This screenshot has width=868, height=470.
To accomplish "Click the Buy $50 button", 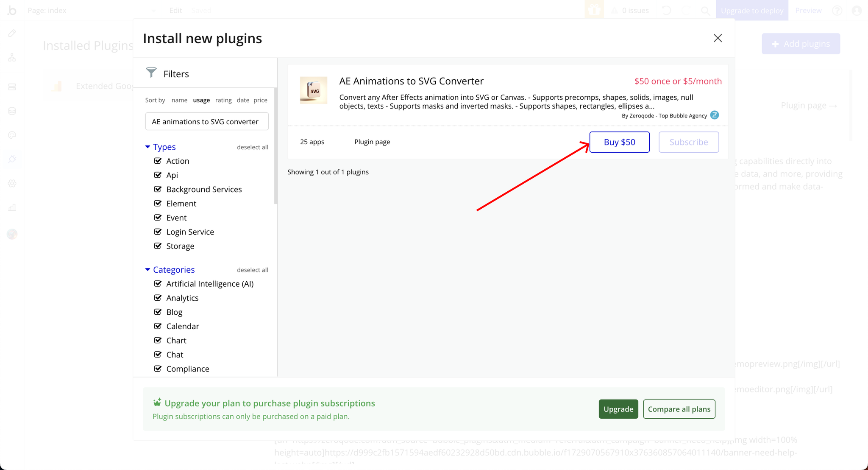I will point(619,142).
